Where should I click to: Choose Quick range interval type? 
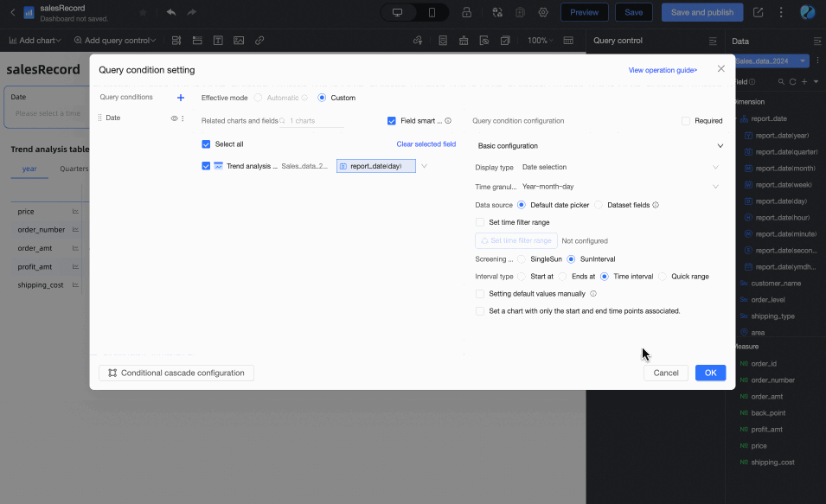pos(663,277)
